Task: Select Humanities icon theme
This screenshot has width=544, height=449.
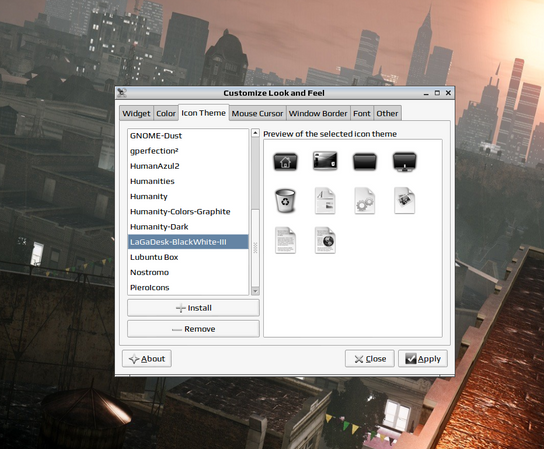Action: click(x=188, y=181)
